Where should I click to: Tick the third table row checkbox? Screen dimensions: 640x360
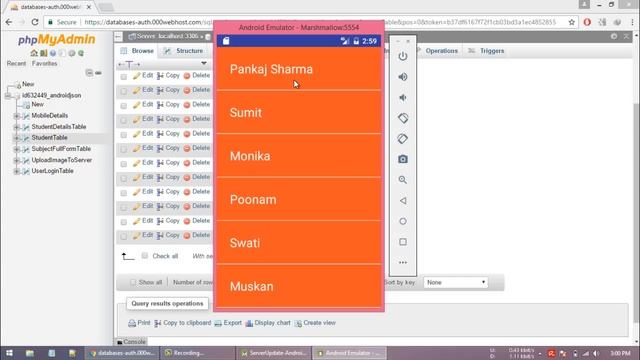(x=124, y=106)
